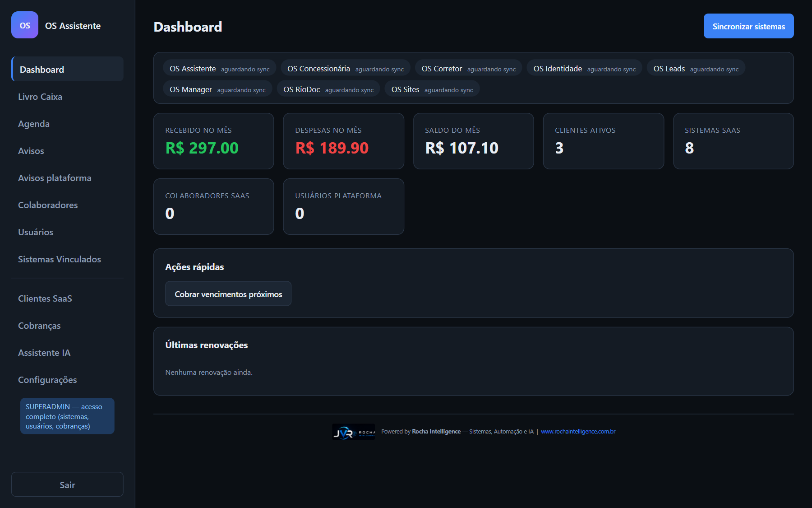Viewport: 812px width, 508px height.
Task: Open Clientes SaaS
Action: click(x=67, y=298)
